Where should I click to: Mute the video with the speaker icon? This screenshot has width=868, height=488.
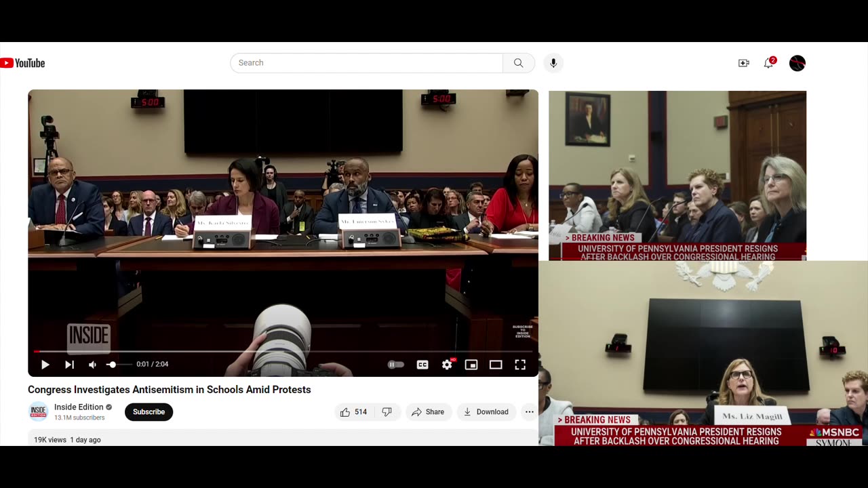pos(92,365)
